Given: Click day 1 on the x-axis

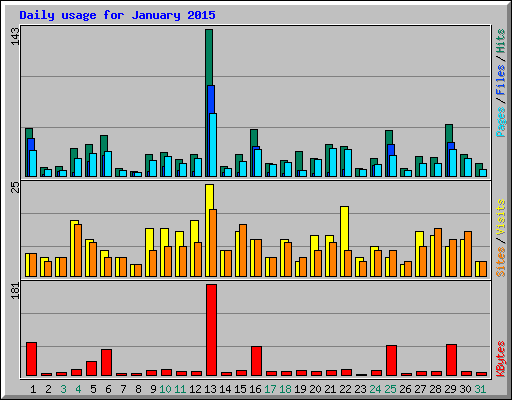Looking at the screenshot, I should pyautogui.click(x=33, y=389).
